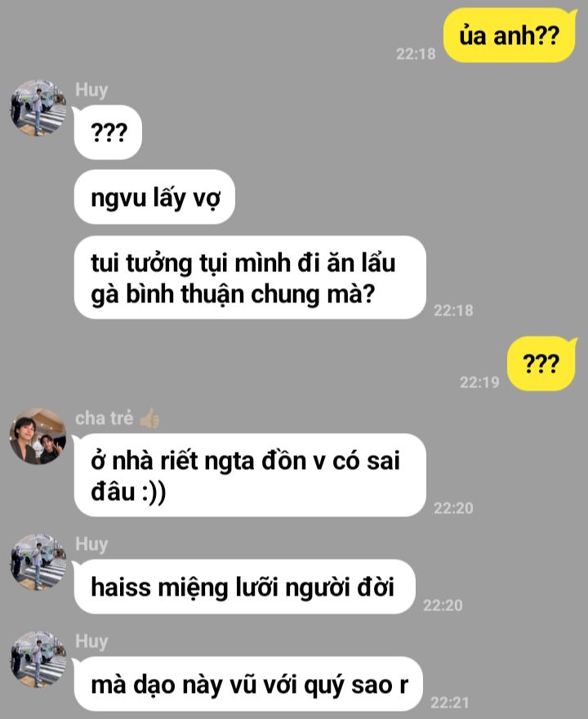Select the white '???' bubble from Huy
588x719 pixels.
(108, 132)
